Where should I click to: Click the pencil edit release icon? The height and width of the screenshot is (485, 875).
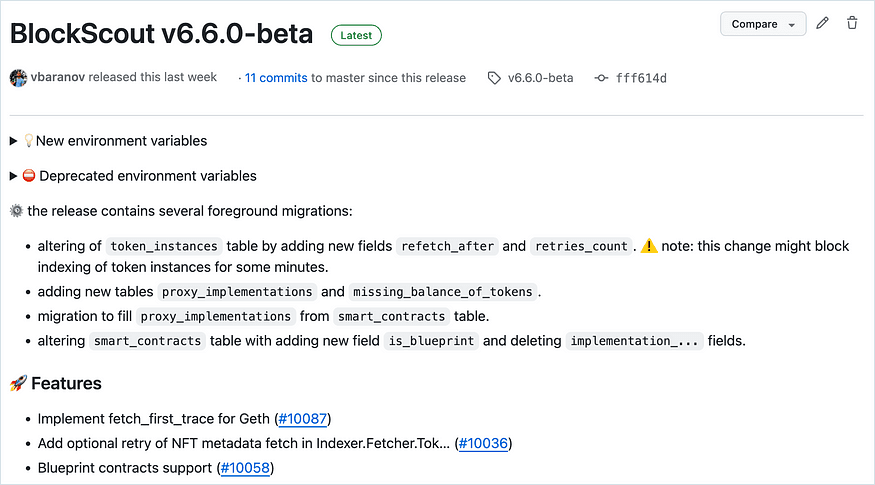tap(822, 23)
